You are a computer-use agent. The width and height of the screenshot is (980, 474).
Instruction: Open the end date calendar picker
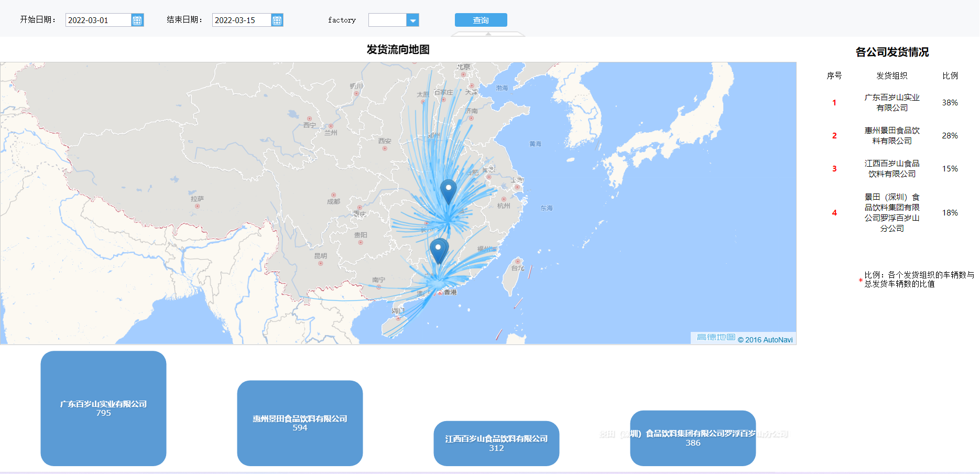click(277, 20)
